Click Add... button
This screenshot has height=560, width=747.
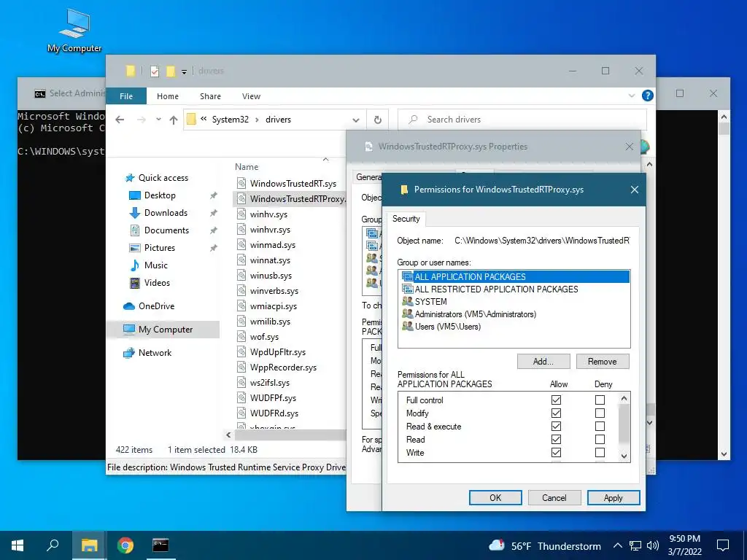pos(543,362)
